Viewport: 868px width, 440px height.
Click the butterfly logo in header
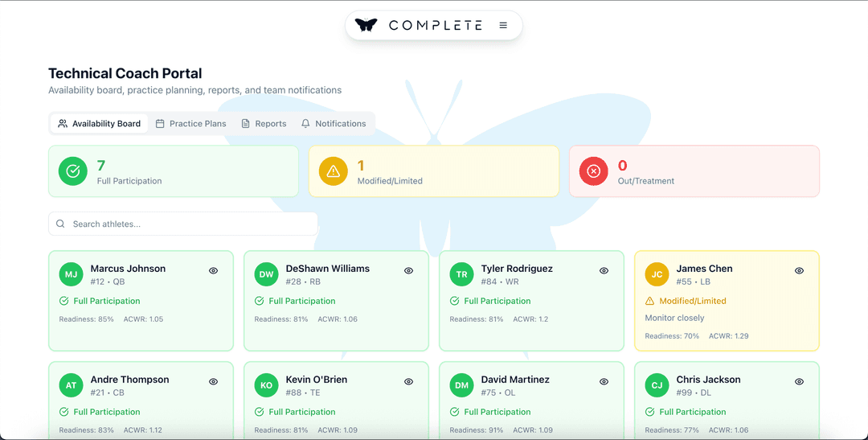366,25
